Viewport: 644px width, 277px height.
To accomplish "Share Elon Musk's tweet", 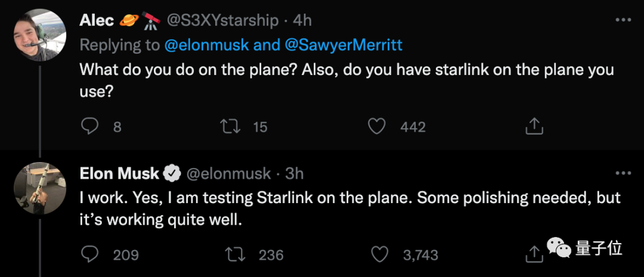I will 532,255.
